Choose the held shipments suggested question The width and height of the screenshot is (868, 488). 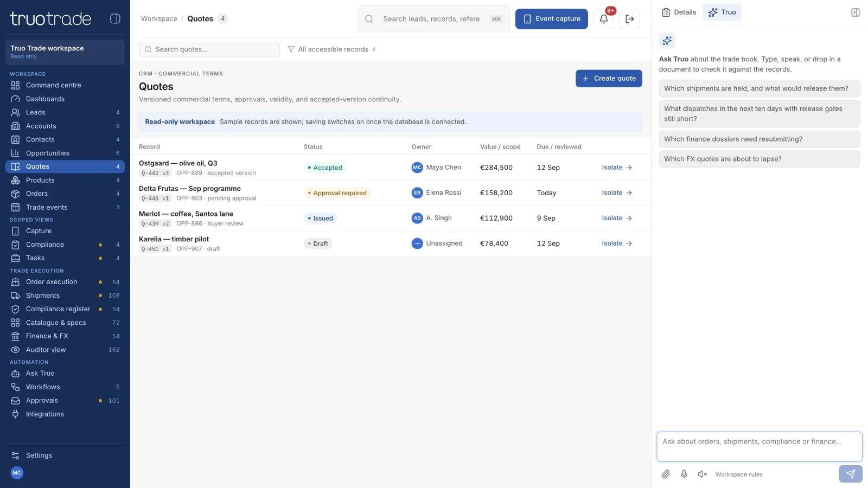point(759,88)
